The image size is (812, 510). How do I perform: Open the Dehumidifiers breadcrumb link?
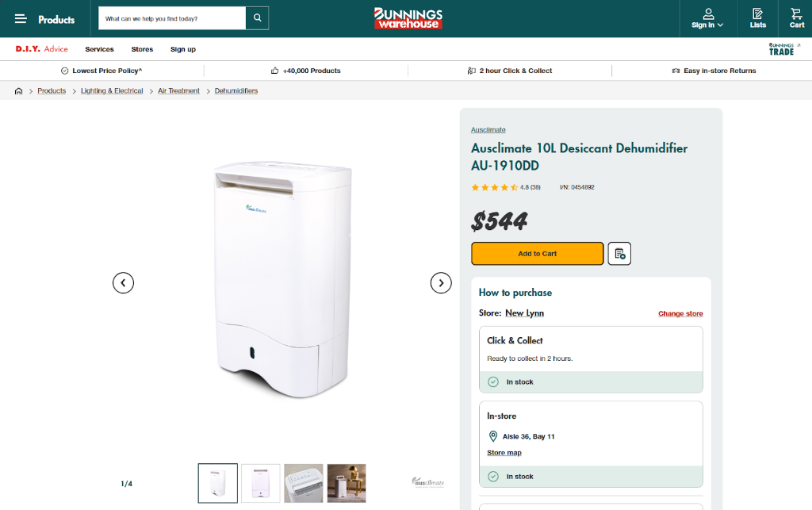pyautogui.click(x=235, y=90)
